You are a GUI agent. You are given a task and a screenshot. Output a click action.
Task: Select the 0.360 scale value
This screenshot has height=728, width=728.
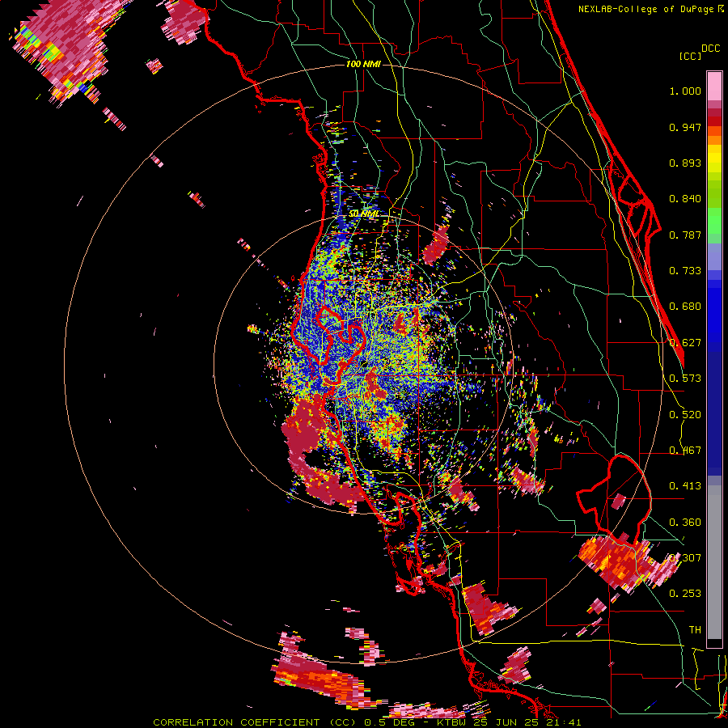coord(685,523)
